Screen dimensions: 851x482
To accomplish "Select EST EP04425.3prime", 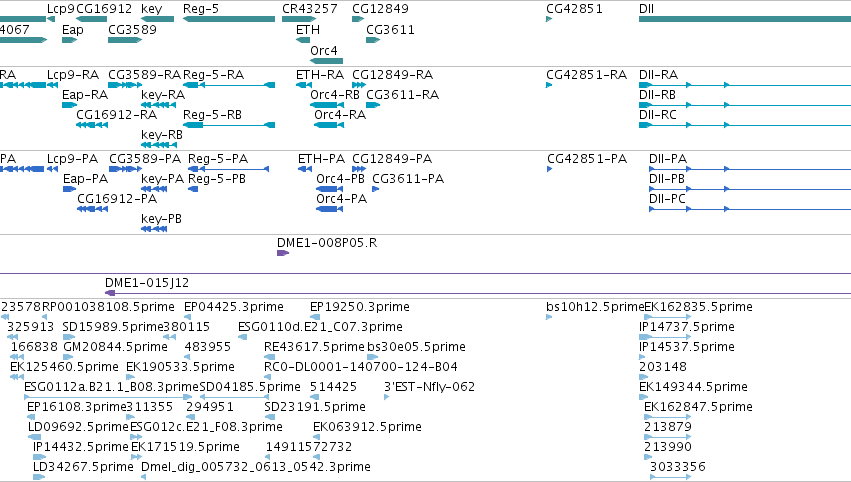I will tap(234, 307).
